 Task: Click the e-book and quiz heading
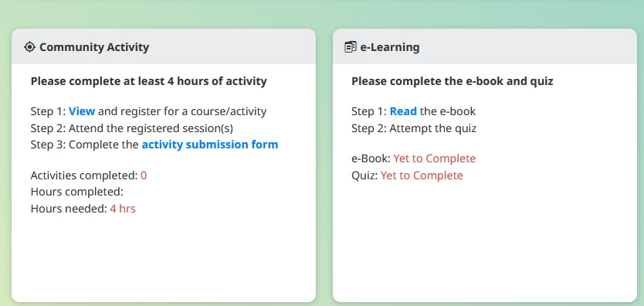452,81
